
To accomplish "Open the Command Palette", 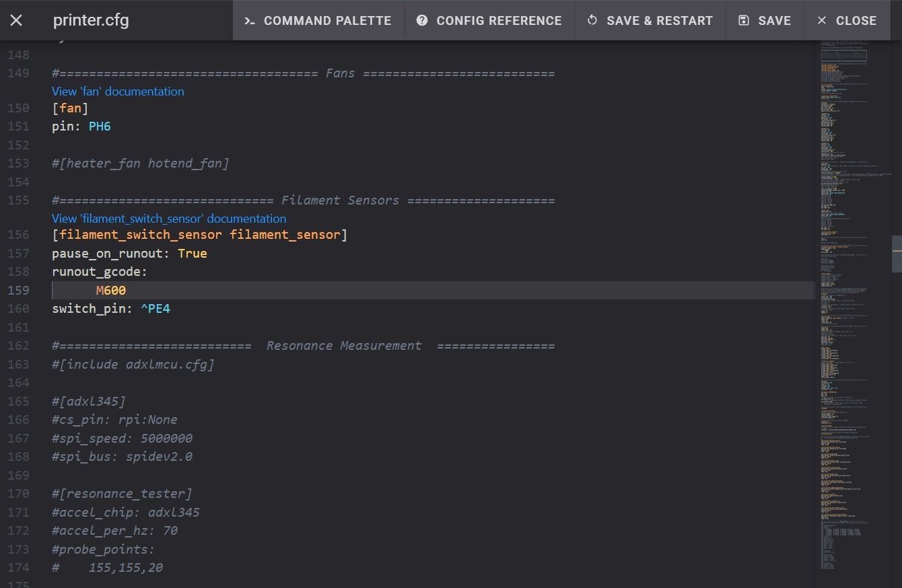I will click(318, 20).
